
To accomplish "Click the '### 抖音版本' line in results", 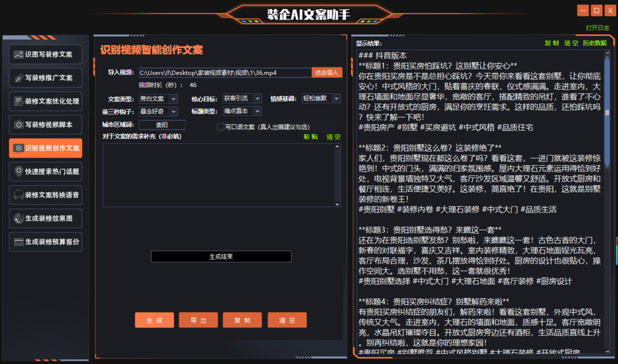I will (x=383, y=55).
